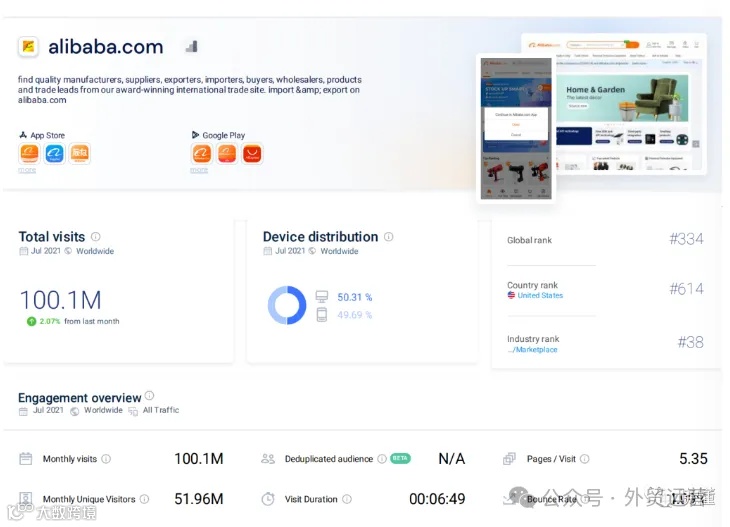
Task: Click the Pages / Visit pages icon
Action: coord(509,459)
